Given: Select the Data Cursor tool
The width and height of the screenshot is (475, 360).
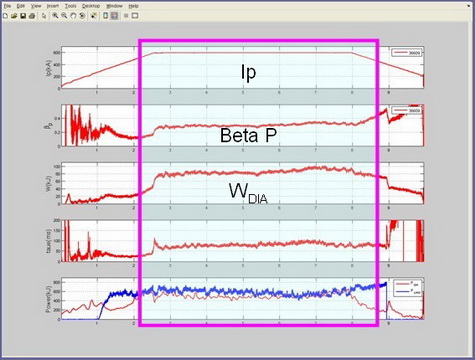Looking at the screenshot, I should pyautogui.click(x=94, y=16).
